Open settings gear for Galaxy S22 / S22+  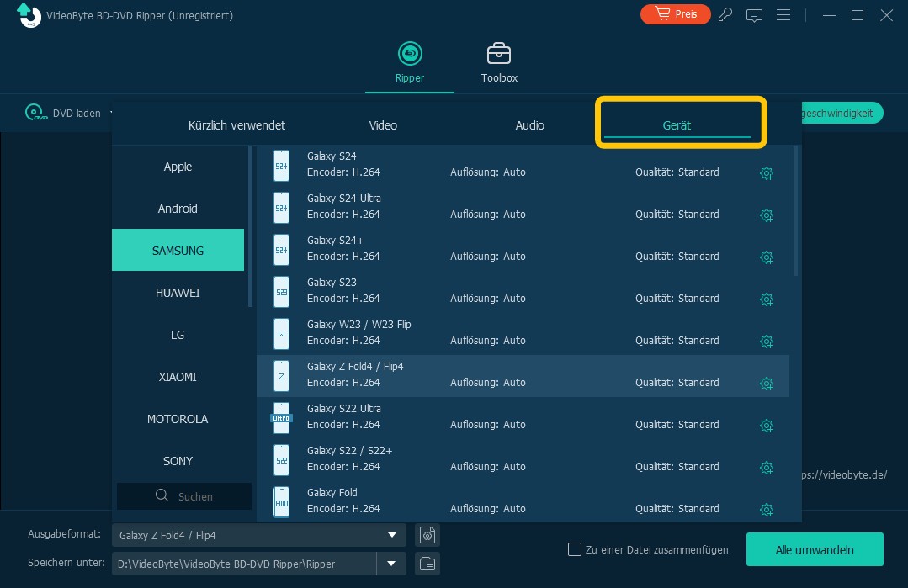(766, 468)
